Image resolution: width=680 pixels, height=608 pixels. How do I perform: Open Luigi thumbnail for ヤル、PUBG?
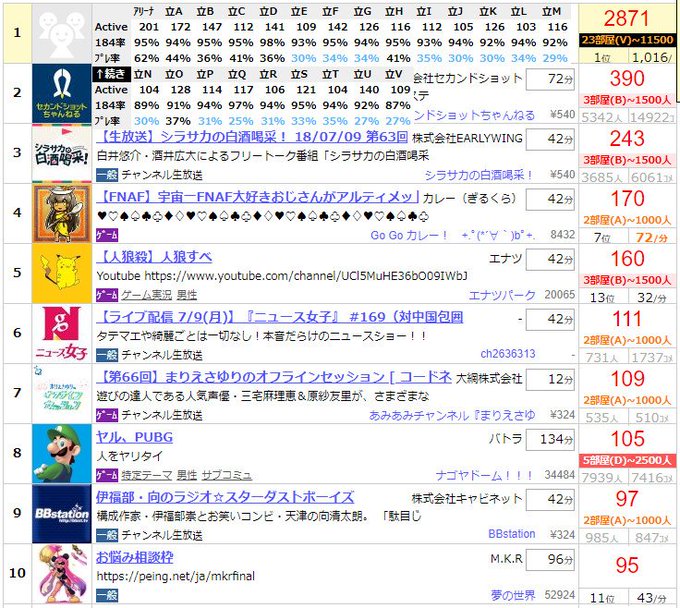click(x=62, y=454)
